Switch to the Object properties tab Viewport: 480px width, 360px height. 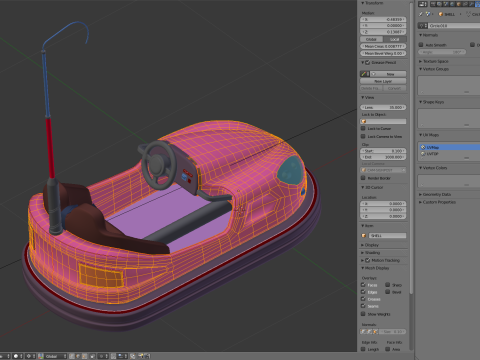coord(458,4)
